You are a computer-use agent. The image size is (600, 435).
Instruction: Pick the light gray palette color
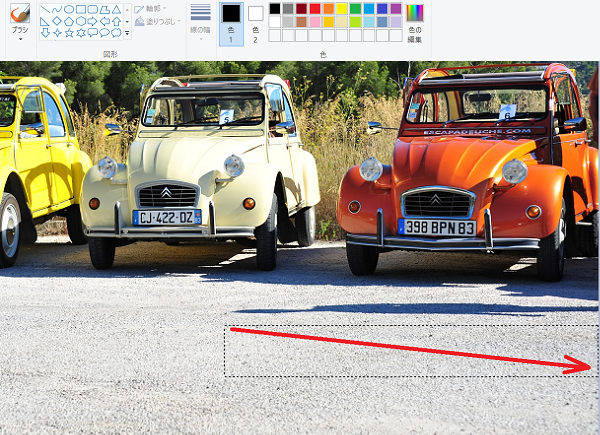(x=288, y=22)
